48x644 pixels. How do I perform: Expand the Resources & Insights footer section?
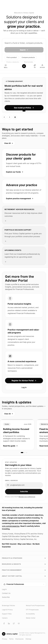24,564
